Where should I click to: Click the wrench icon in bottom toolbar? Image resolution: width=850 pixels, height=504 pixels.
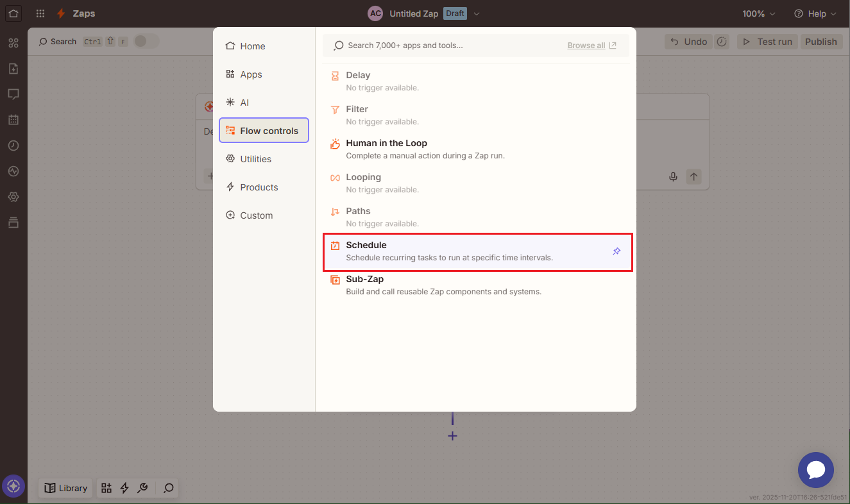[143, 488]
